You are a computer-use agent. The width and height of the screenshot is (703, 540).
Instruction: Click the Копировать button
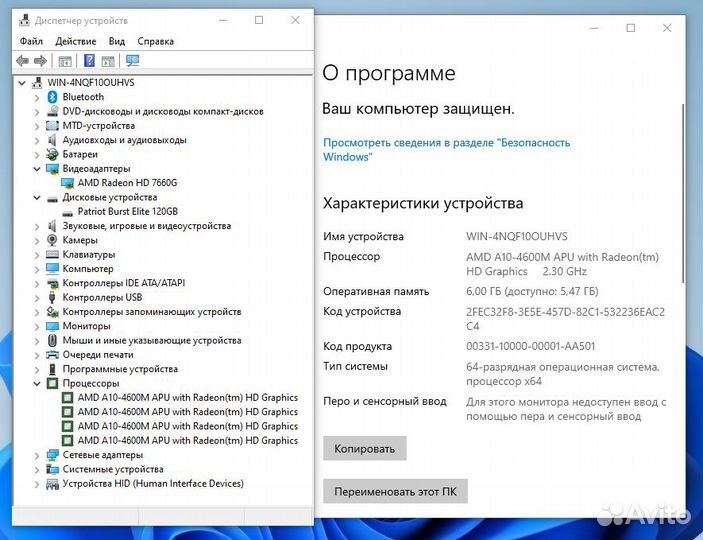coord(365,449)
